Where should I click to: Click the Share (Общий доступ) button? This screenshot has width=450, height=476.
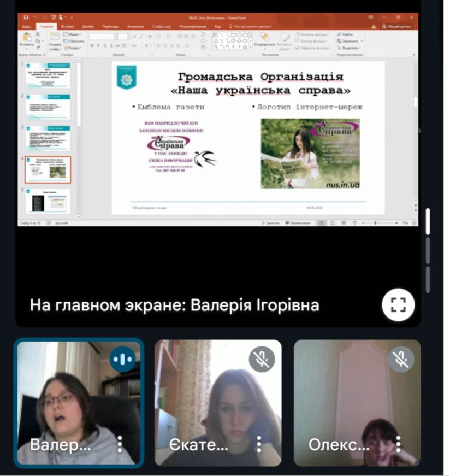pyautogui.click(x=396, y=27)
